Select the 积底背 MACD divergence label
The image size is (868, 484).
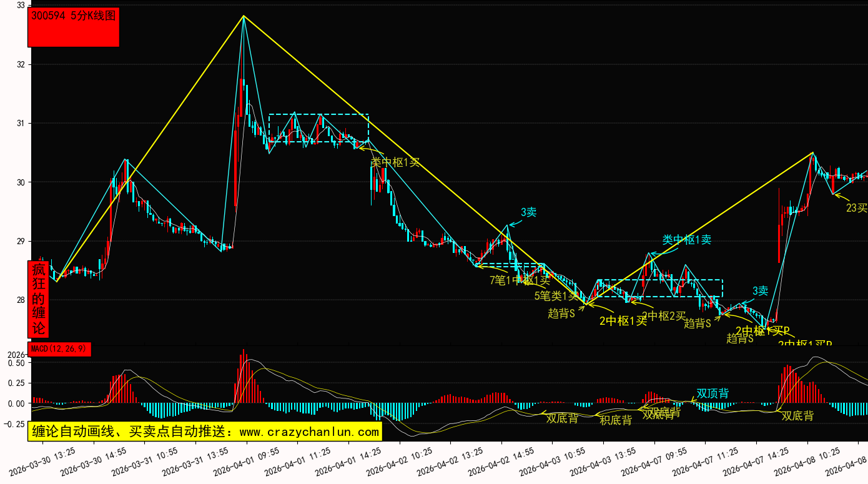616,420
